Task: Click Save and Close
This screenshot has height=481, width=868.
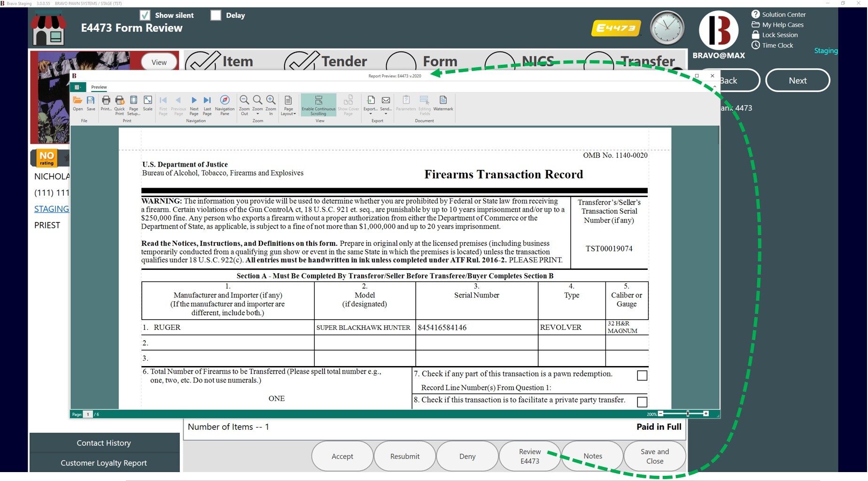Action: [655, 456]
